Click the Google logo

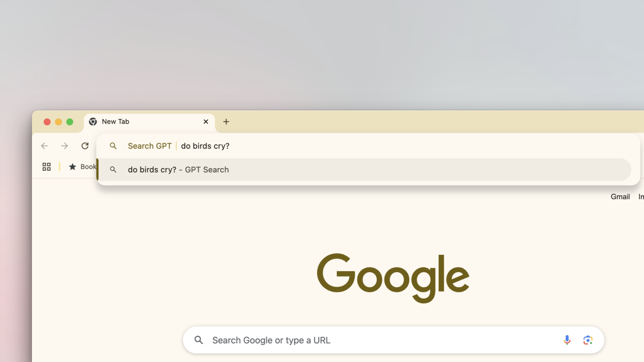393,277
